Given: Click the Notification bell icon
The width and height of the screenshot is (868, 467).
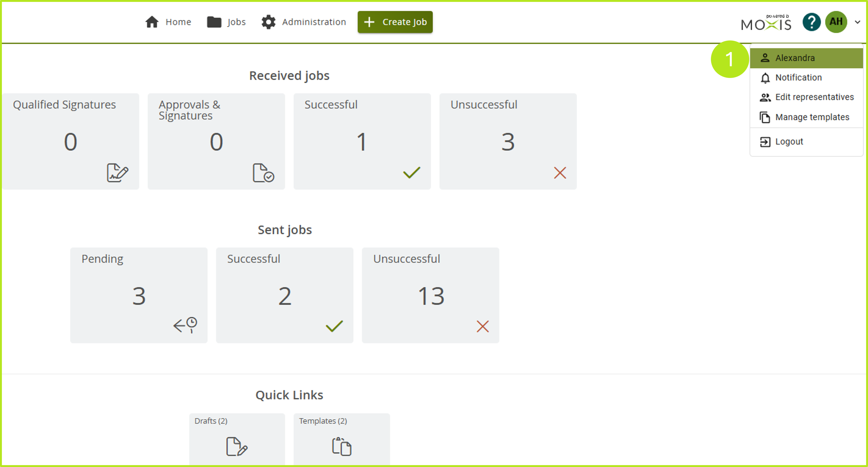Looking at the screenshot, I should click(765, 77).
